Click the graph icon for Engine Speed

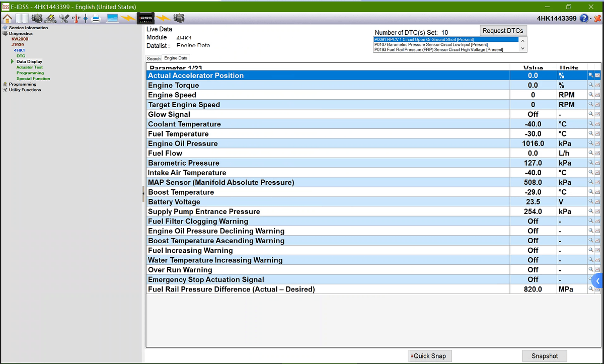[x=597, y=95]
